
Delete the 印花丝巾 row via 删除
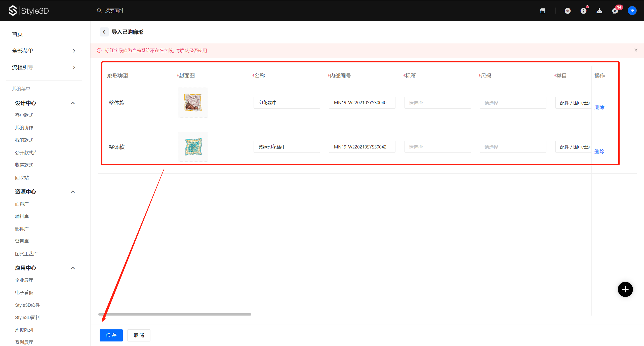599,107
